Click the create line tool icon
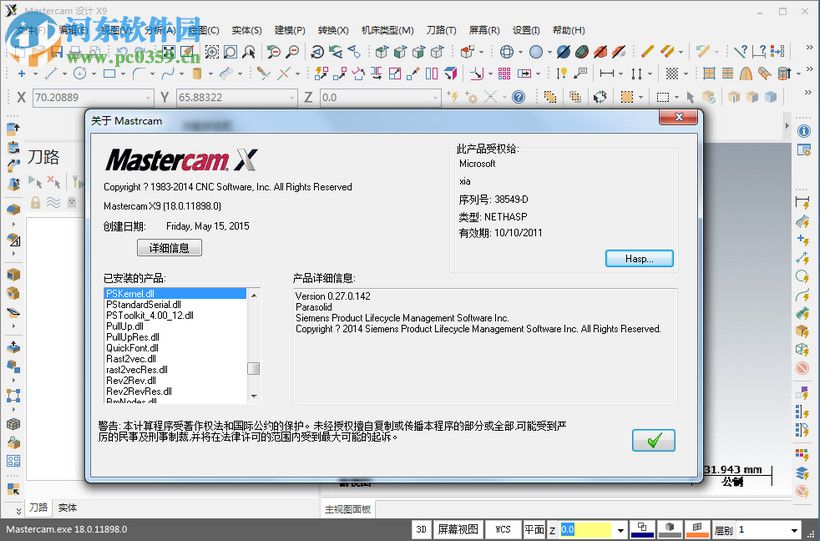The width and height of the screenshot is (820, 541). [x=50, y=73]
